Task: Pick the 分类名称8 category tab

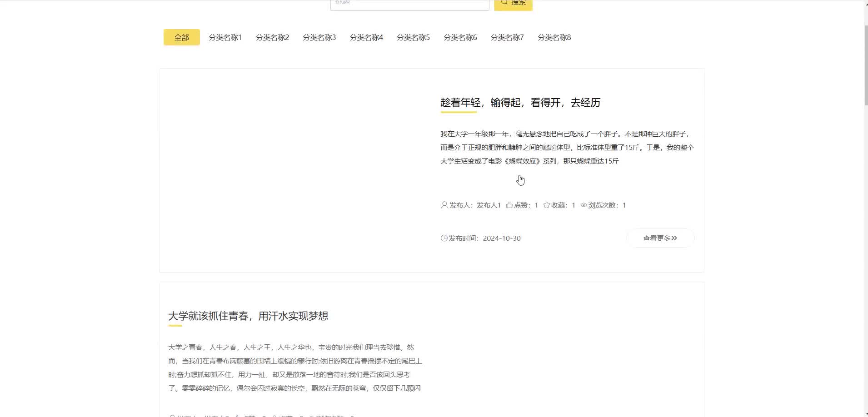Action: [x=554, y=37]
